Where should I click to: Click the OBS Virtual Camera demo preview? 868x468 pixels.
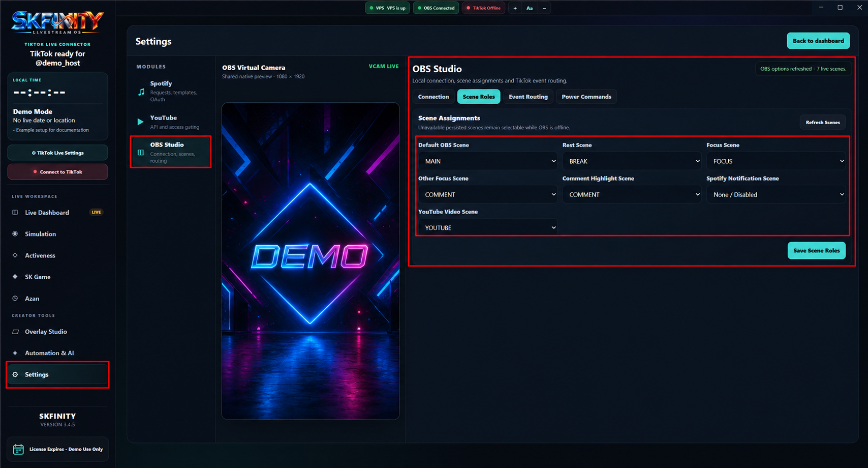click(x=311, y=261)
